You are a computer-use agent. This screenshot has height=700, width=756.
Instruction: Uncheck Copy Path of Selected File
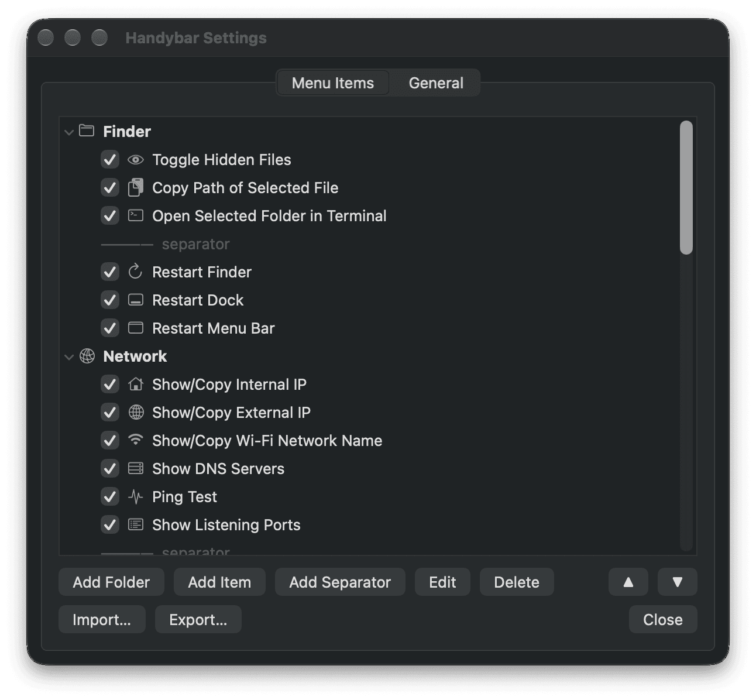pyautogui.click(x=110, y=187)
